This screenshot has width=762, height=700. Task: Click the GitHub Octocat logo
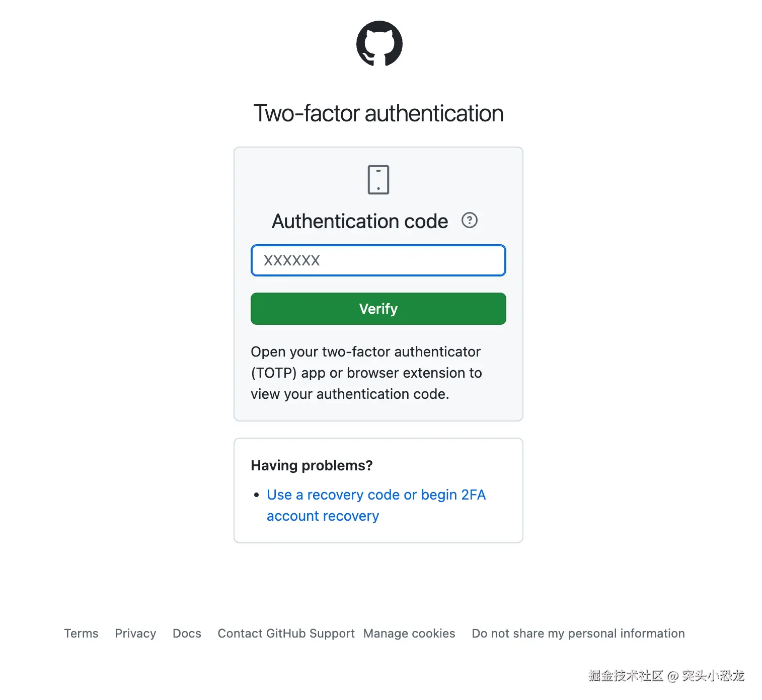379,43
